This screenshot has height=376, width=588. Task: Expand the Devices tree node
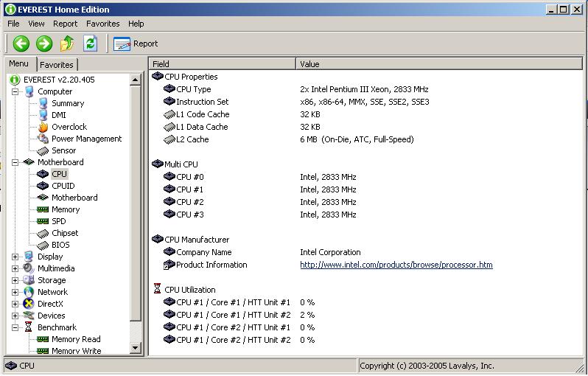point(15,316)
